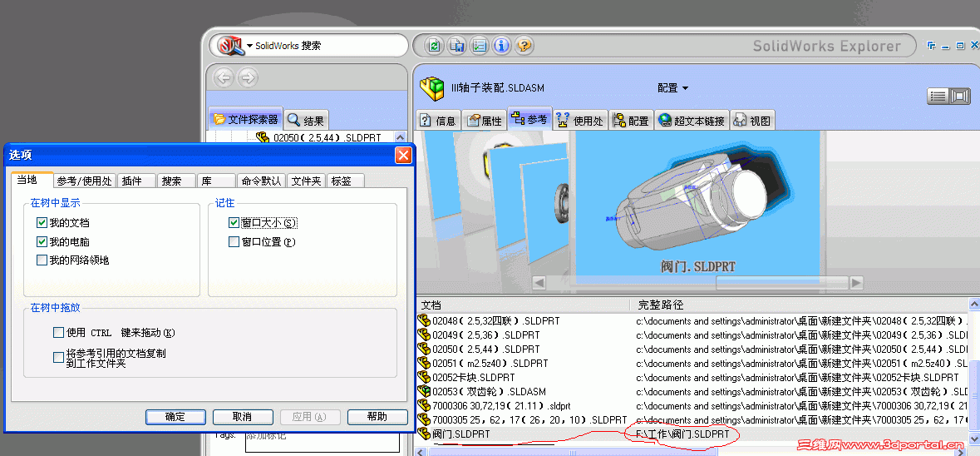Check 窗口位置 option
Screen dimensions: 980x456
pyautogui.click(x=234, y=241)
